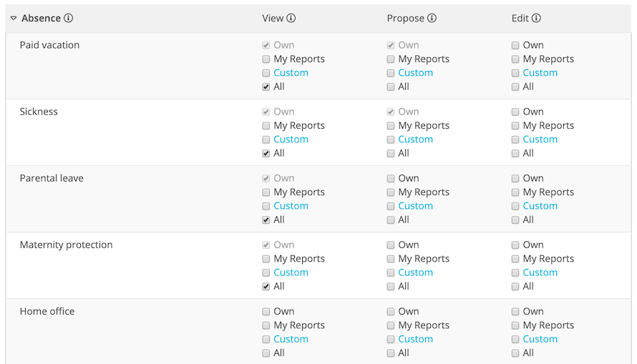Click info icon next to Absence heading
Viewport: 637px width, 364px height.
(69, 19)
